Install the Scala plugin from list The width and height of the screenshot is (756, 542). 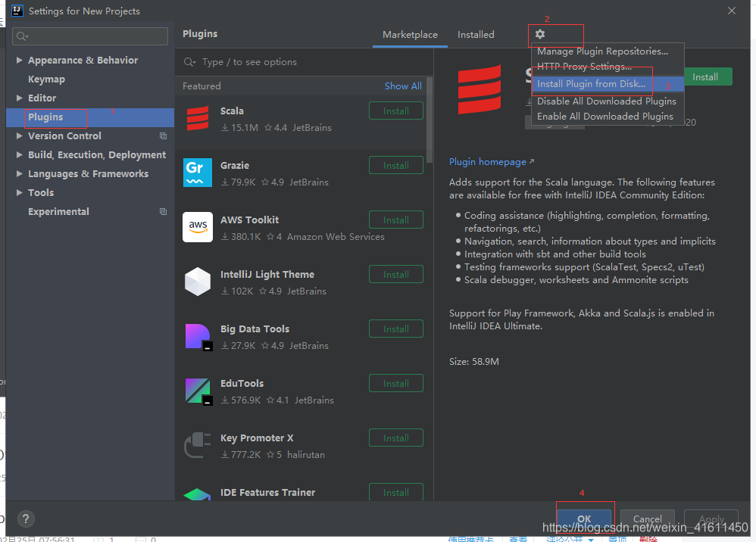(x=396, y=111)
